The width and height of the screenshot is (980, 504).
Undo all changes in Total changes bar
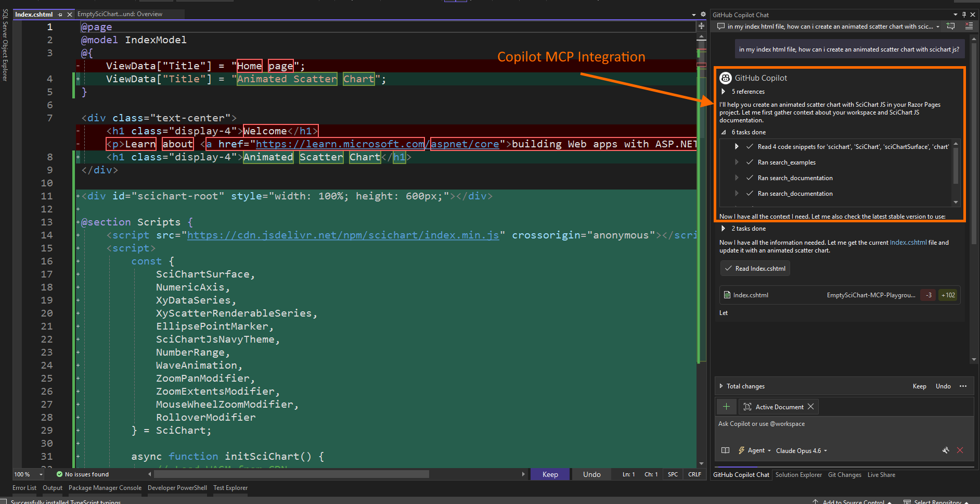click(943, 386)
